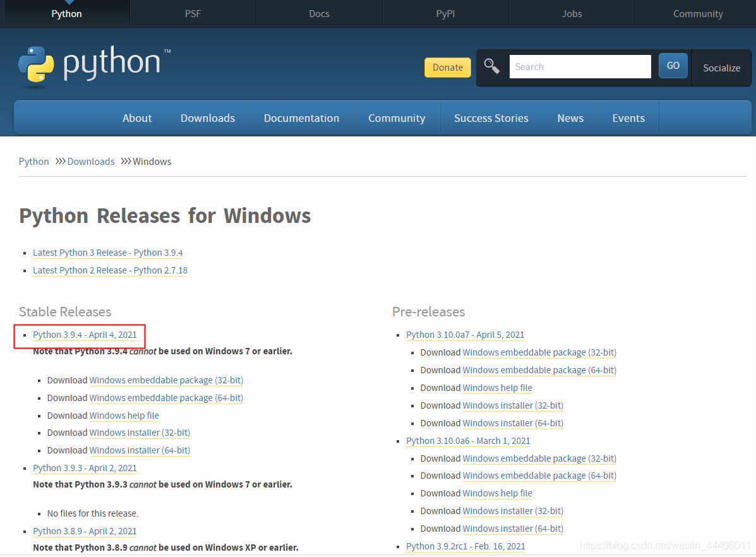756x557 pixels.
Task: Open the Community navigation menu
Action: 397,118
